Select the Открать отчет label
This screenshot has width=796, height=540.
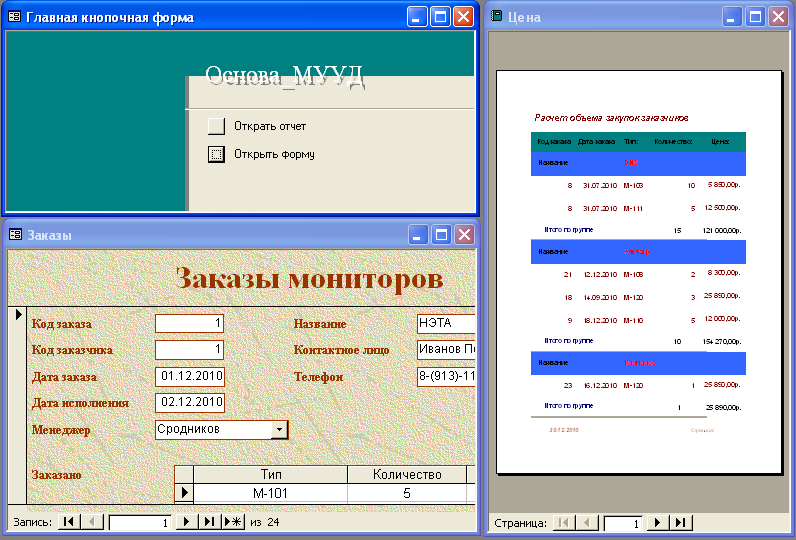[270, 126]
